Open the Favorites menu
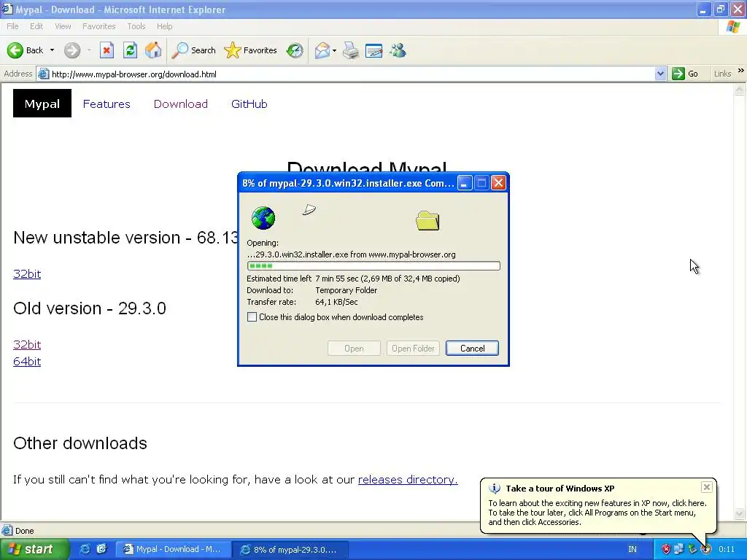The height and width of the screenshot is (560, 747). [99, 26]
